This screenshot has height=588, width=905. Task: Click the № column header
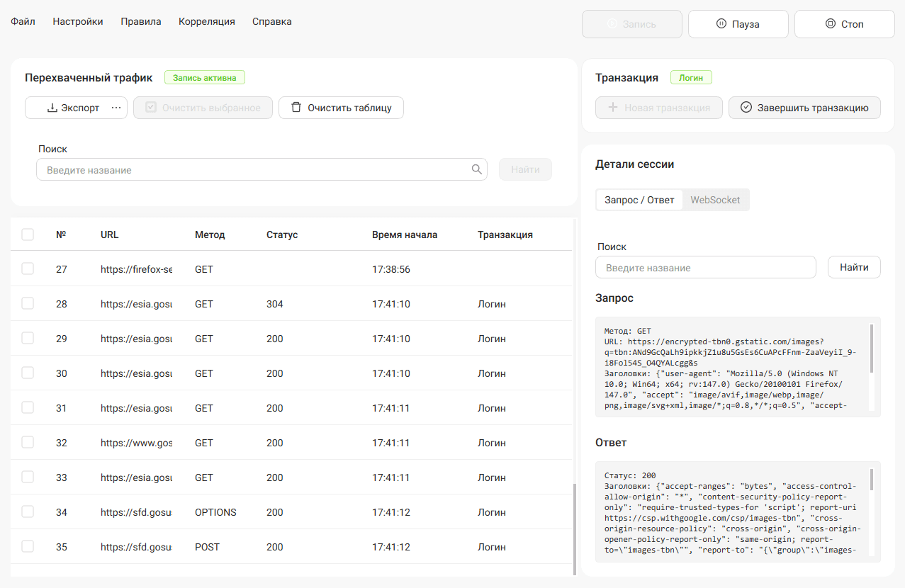(61, 234)
